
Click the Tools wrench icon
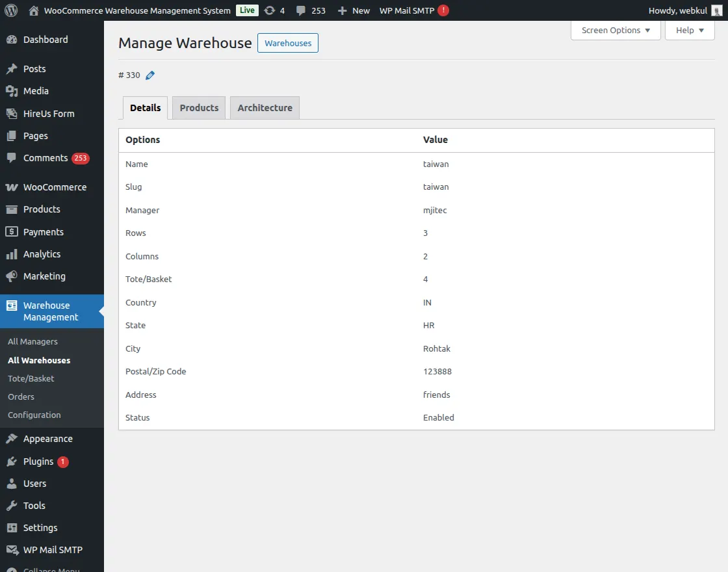point(12,506)
